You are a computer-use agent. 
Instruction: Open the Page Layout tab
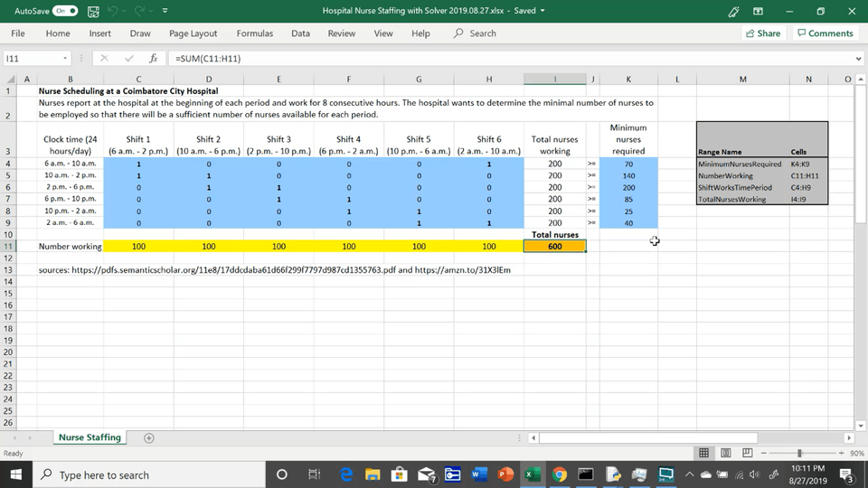pyautogui.click(x=193, y=33)
